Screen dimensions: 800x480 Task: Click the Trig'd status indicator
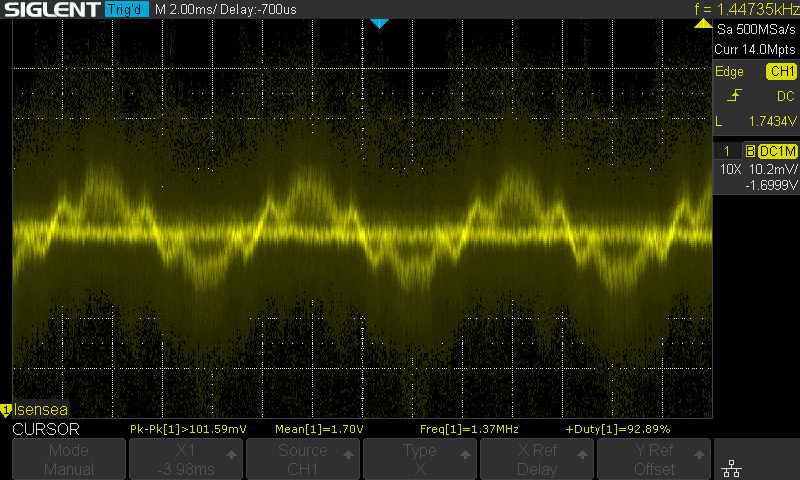[x=127, y=9]
